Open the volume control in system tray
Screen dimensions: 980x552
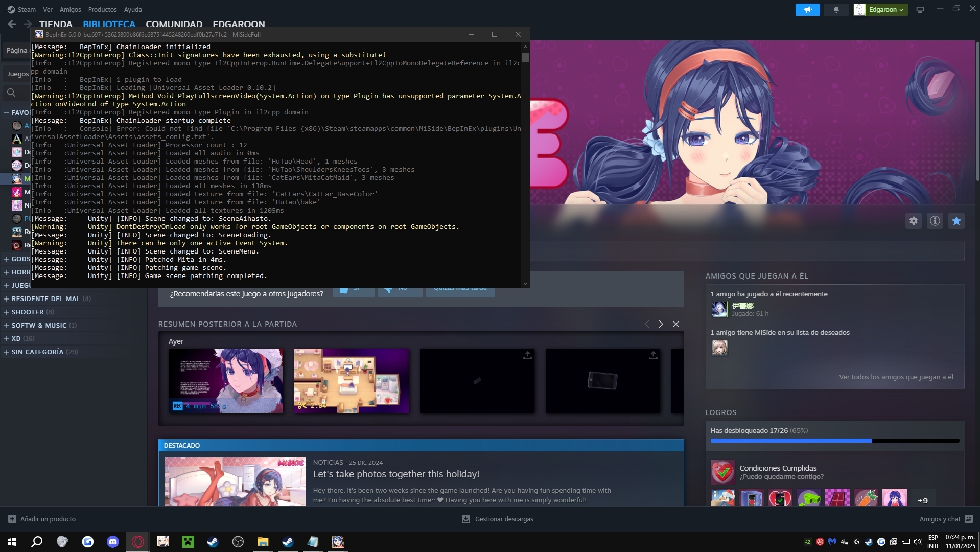[918, 542]
